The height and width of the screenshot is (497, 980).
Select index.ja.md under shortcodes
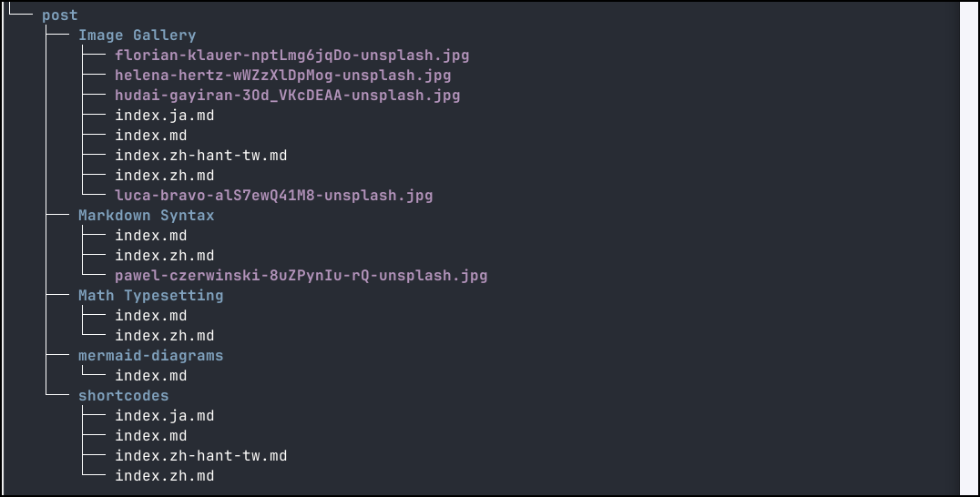click(164, 416)
